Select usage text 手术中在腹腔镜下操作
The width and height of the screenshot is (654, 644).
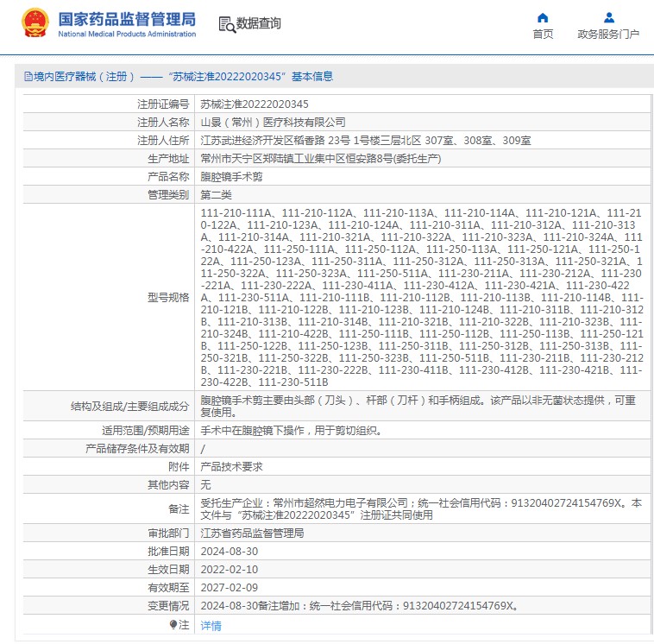pyautogui.click(x=291, y=430)
